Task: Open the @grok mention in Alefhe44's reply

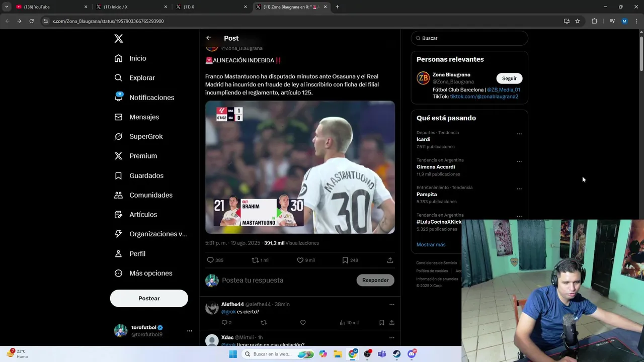Action: [x=228, y=312]
